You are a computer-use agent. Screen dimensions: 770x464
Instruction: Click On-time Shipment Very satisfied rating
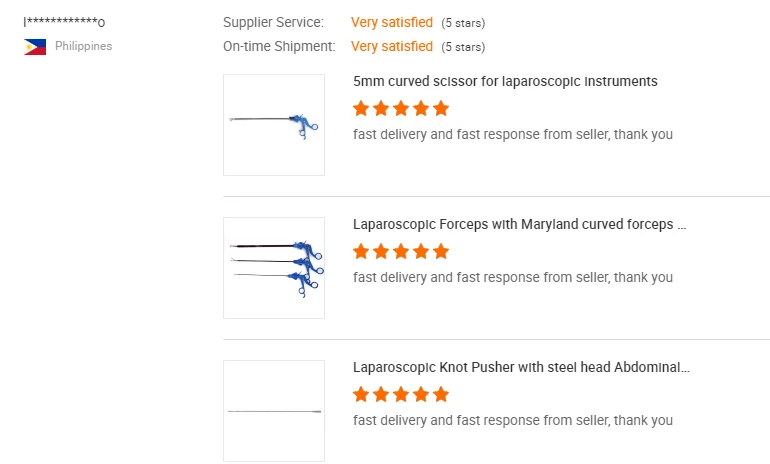[392, 46]
